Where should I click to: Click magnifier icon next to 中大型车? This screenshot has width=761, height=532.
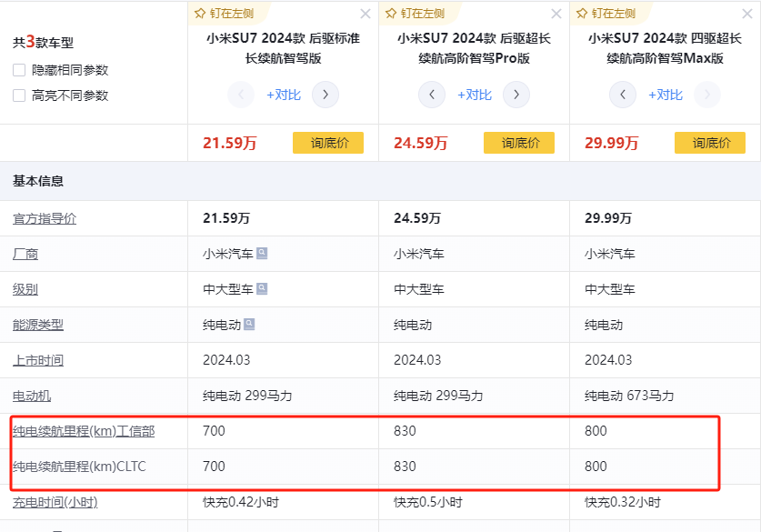(262, 288)
